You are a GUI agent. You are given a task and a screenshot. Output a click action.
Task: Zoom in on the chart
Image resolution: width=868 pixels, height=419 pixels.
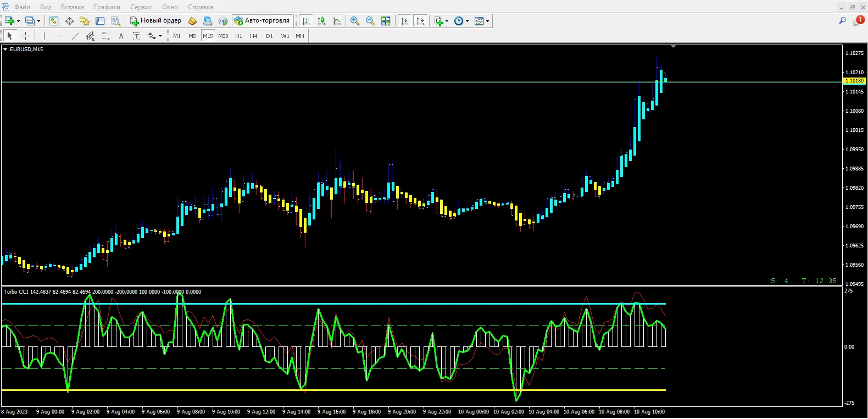[355, 21]
